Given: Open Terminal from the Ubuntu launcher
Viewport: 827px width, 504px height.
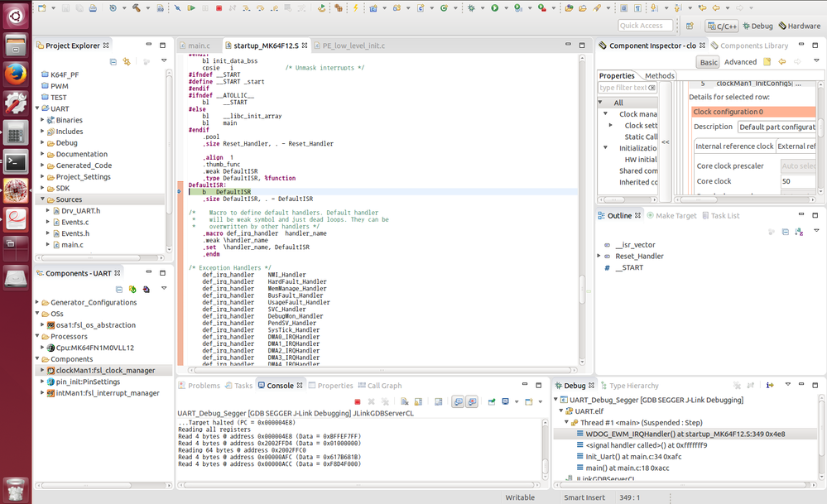Looking at the screenshot, I should tap(15, 161).
